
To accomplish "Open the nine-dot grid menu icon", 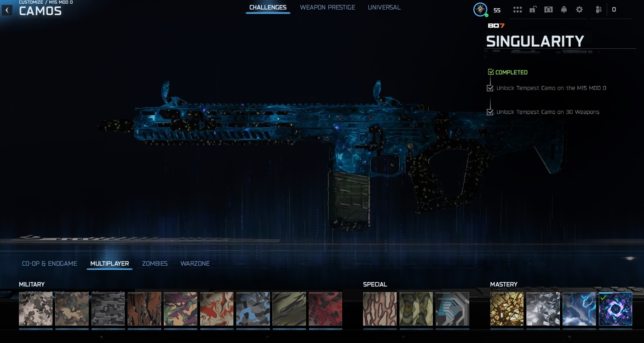I will click(517, 10).
